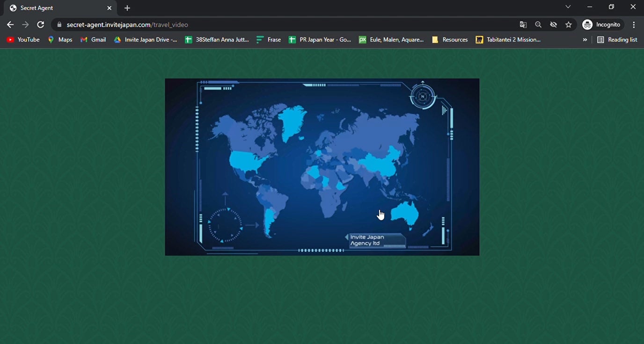Open the Gmail bookmark
The width and height of the screenshot is (644, 344).
(93, 40)
